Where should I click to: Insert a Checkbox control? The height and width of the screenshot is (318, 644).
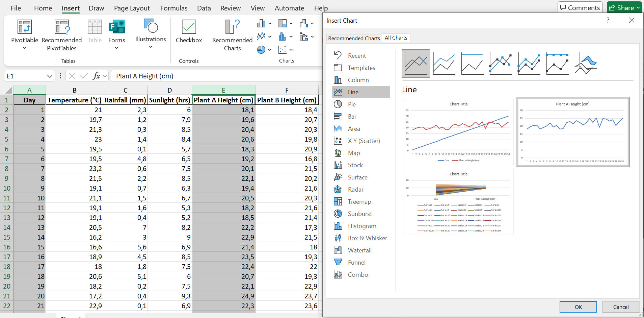point(189,27)
